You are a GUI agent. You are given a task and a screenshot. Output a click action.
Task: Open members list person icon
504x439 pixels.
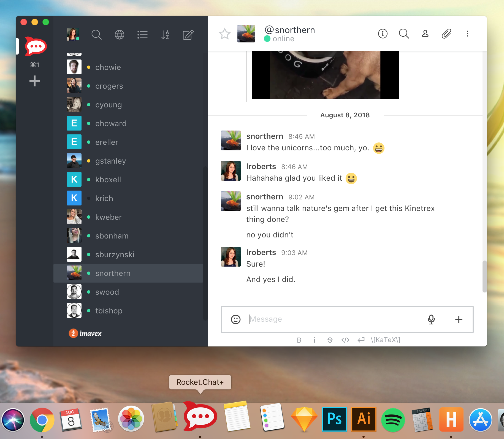pos(425,34)
